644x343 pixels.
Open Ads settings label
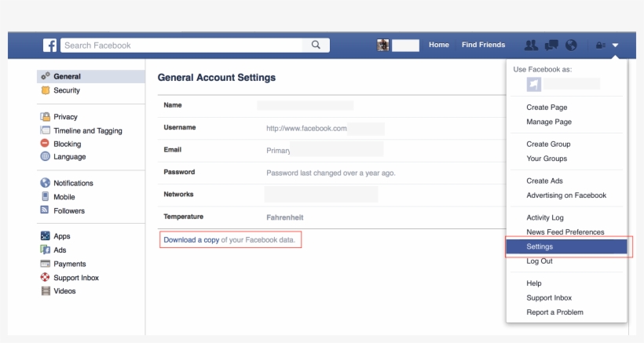coord(60,250)
